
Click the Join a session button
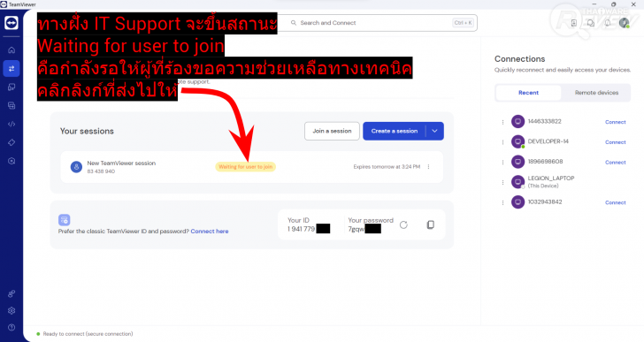pyautogui.click(x=332, y=131)
